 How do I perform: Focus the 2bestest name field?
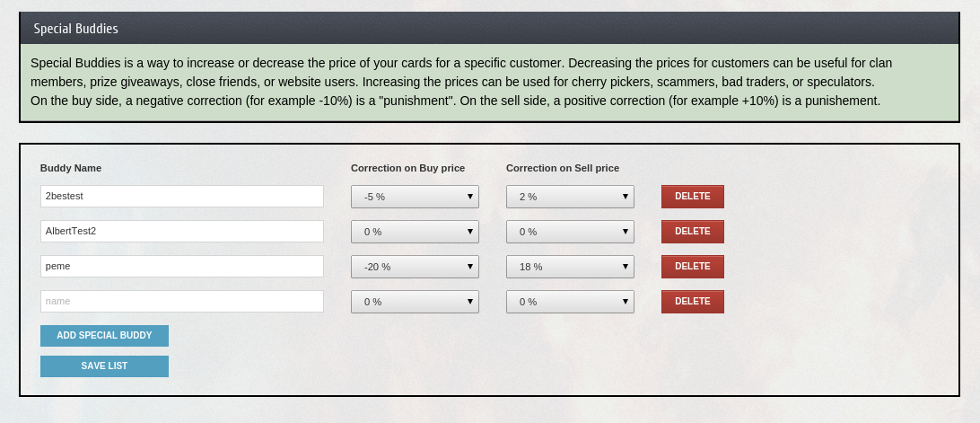tap(181, 197)
